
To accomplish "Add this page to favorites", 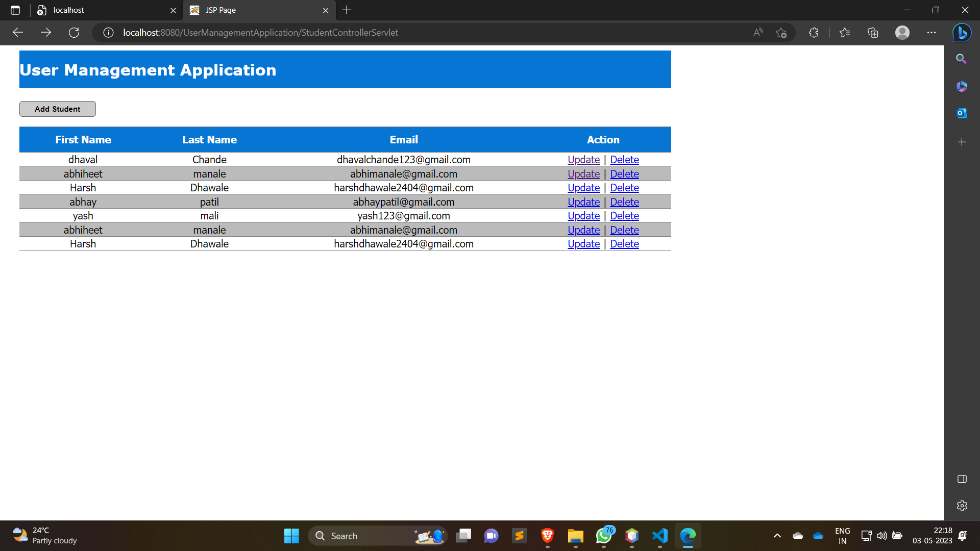I will (x=781, y=32).
